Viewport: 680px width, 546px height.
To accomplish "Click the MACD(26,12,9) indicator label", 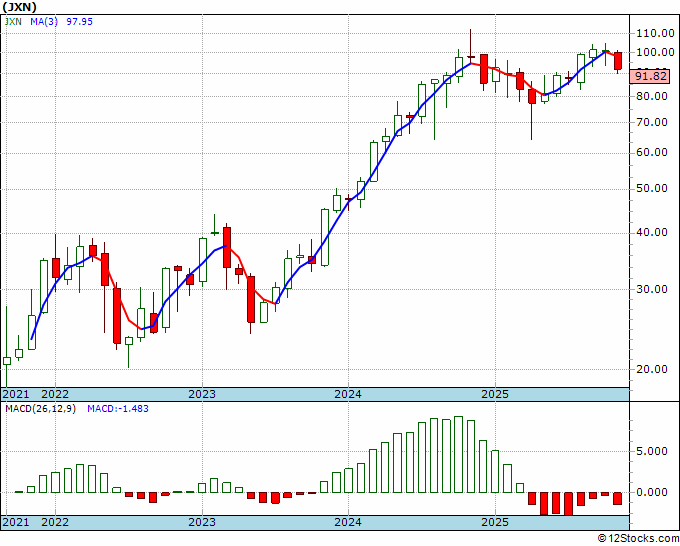I will [x=40, y=409].
